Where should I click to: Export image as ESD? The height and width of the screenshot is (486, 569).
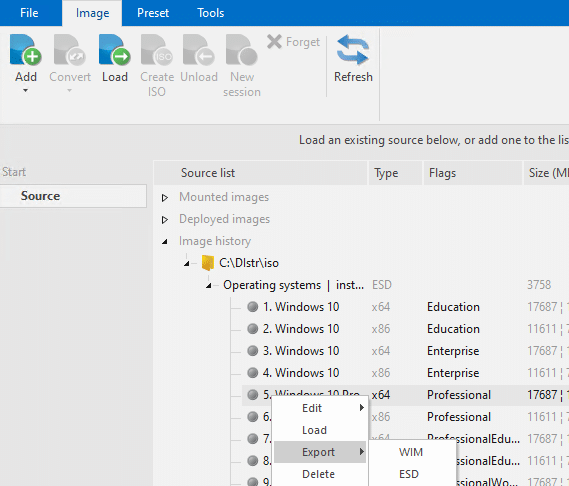[x=412, y=474]
